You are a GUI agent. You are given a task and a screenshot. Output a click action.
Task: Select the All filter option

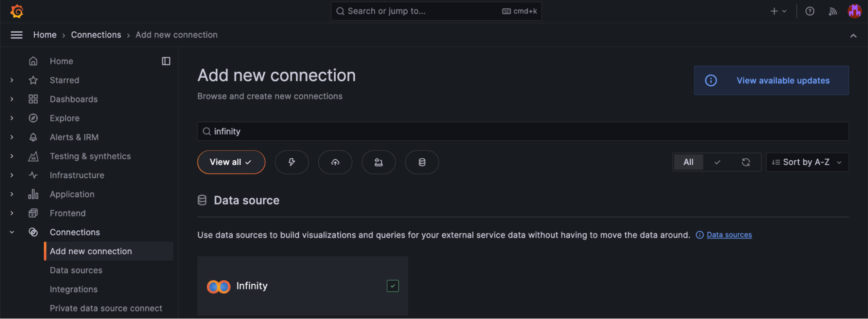pyautogui.click(x=688, y=162)
